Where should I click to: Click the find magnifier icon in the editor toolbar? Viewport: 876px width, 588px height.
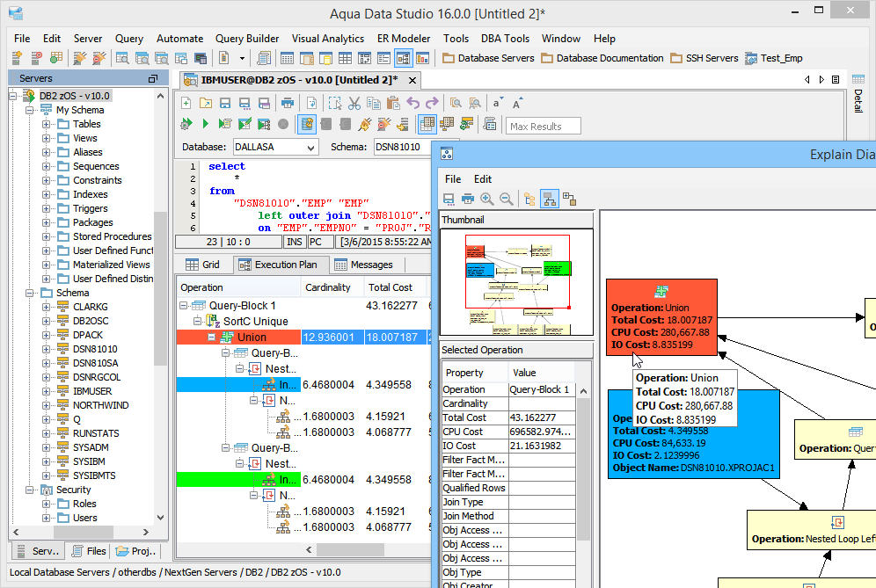456,104
